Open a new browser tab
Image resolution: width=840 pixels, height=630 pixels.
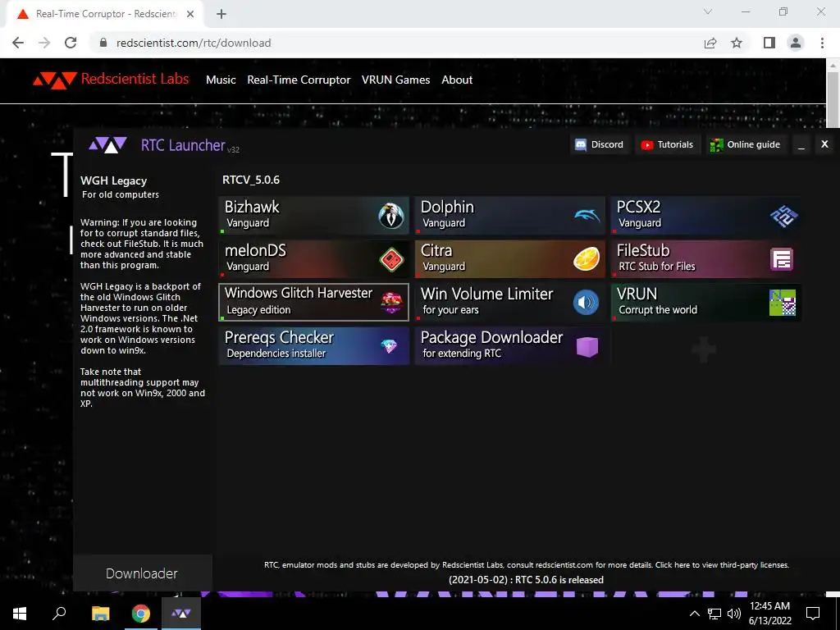point(221,14)
